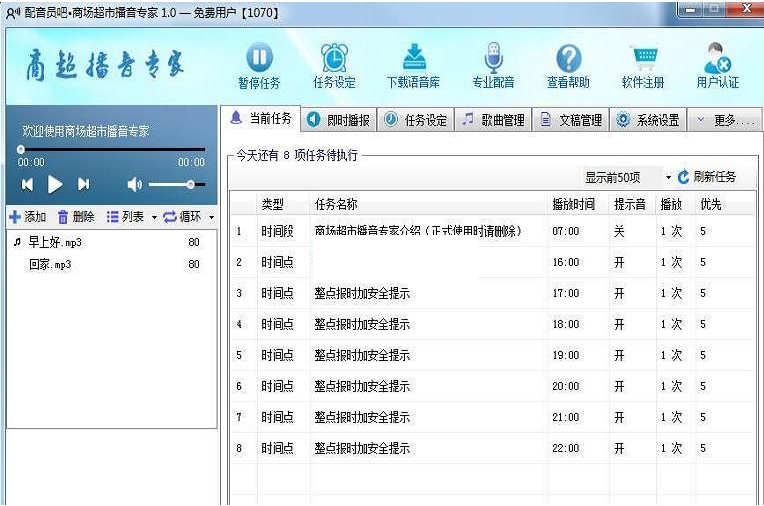
Task: Open 专业配音 microphone icon
Action: (493, 58)
